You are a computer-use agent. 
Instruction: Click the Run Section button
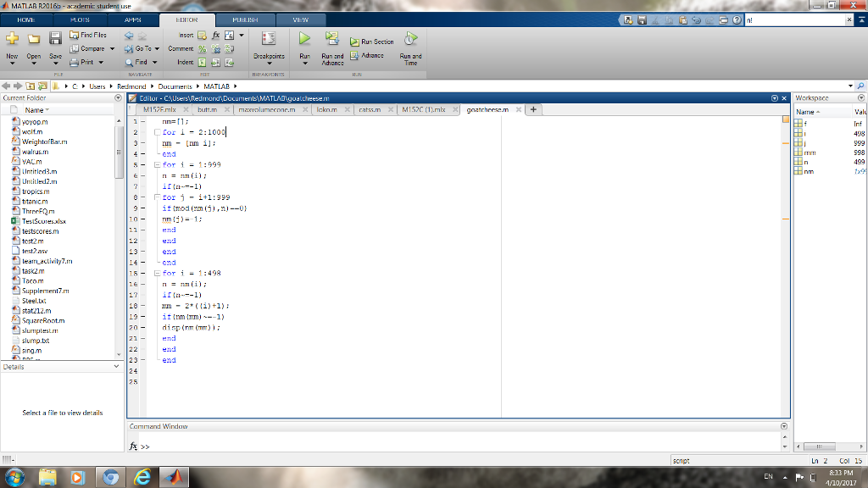[372, 42]
